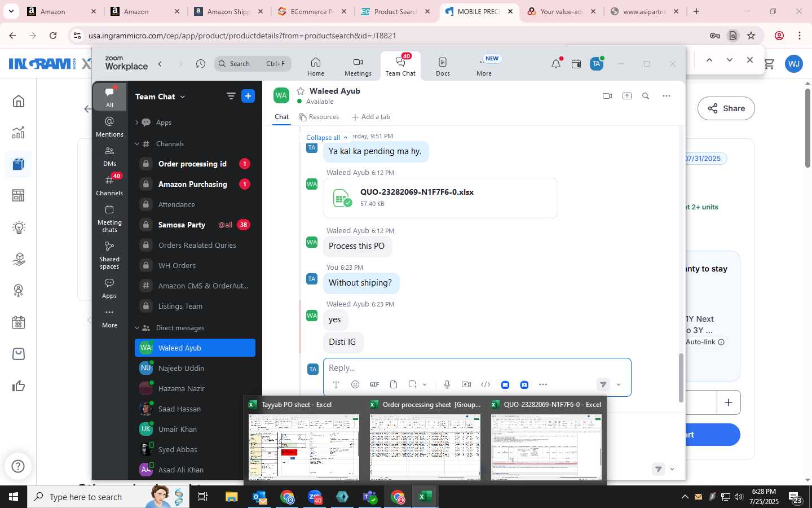
Task: Open Mentions in Zoom sidebar
Action: 109,126
